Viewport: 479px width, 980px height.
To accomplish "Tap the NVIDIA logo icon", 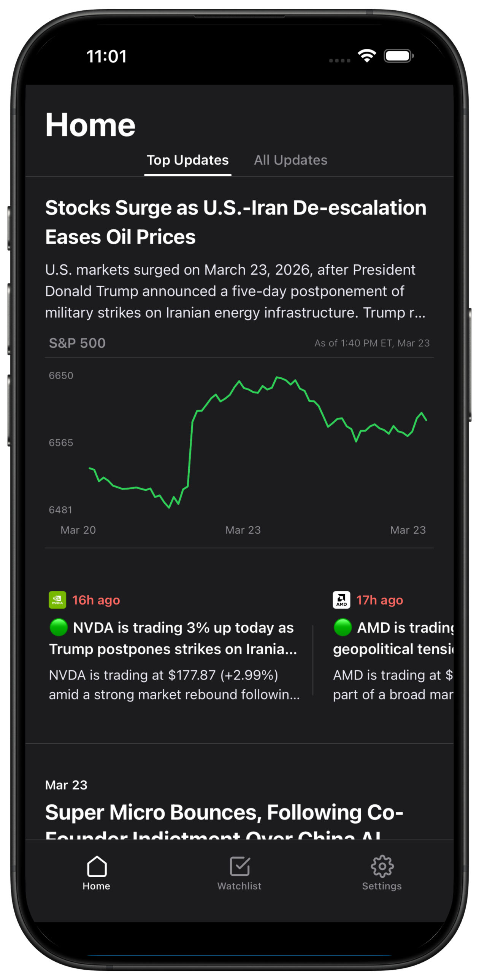I will click(x=57, y=600).
